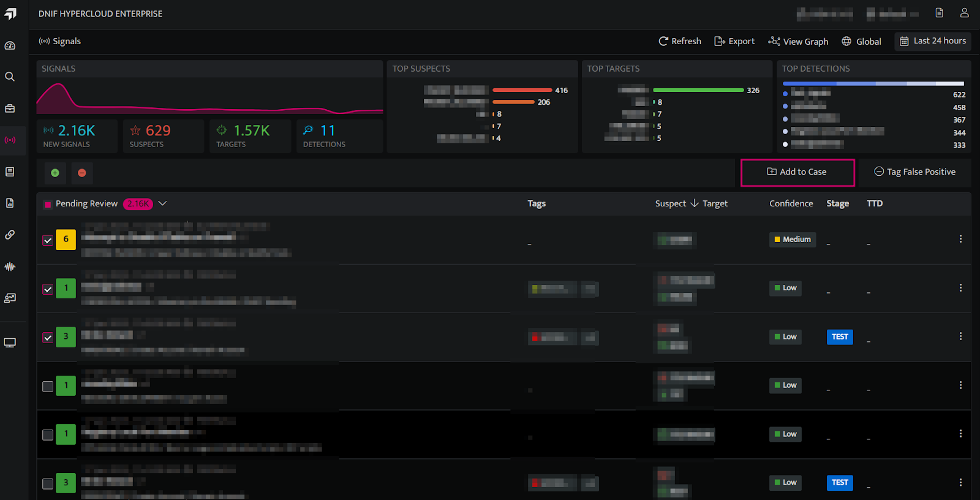Open the Last 24 hours time range
Screen dimensions: 980x500
point(933,41)
